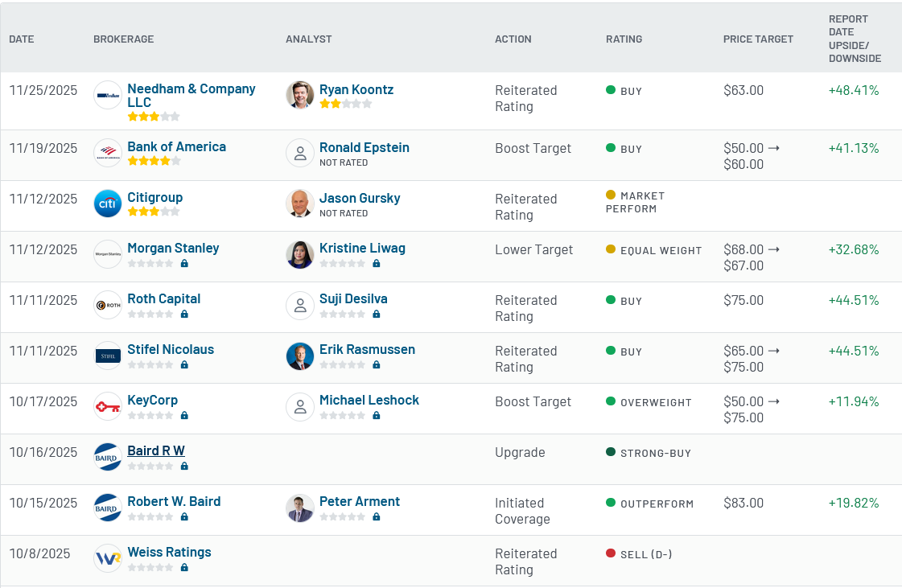Screen dimensions: 902x588
Task: Click the SELL (D-) rating text
Action: [646, 555]
